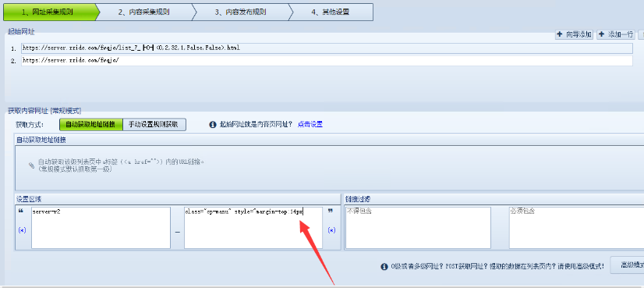Click the 设置区域 heading
This screenshot has height=288, width=644.
pyautogui.click(x=29, y=199)
